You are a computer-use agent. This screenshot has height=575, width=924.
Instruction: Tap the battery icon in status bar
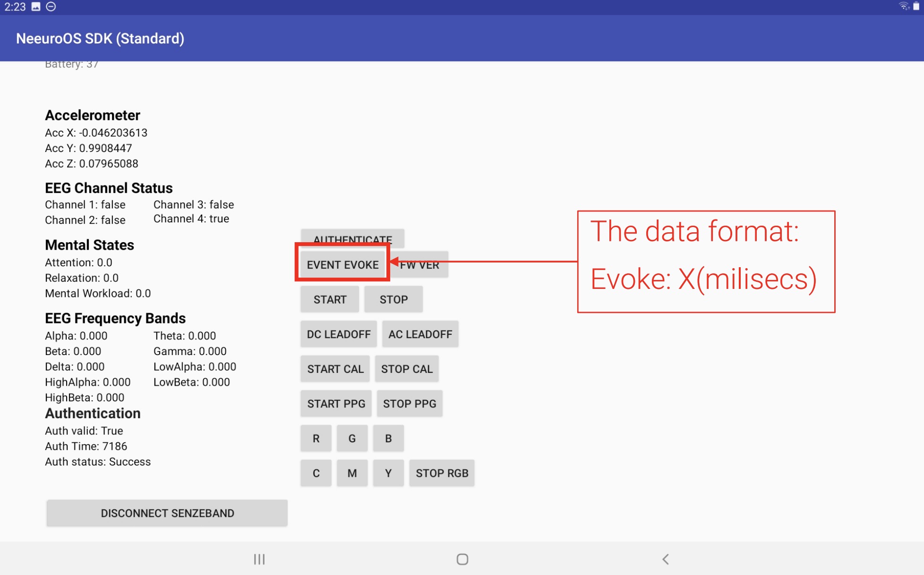(917, 7)
